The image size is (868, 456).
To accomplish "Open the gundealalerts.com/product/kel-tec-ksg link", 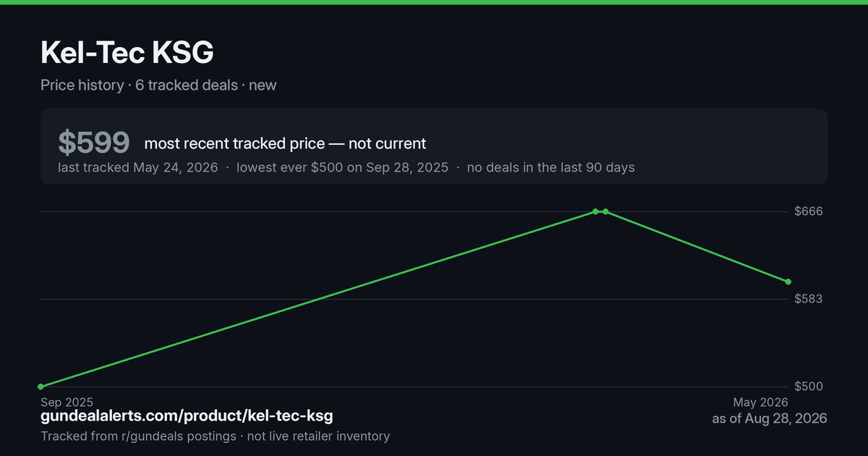I will click(187, 416).
